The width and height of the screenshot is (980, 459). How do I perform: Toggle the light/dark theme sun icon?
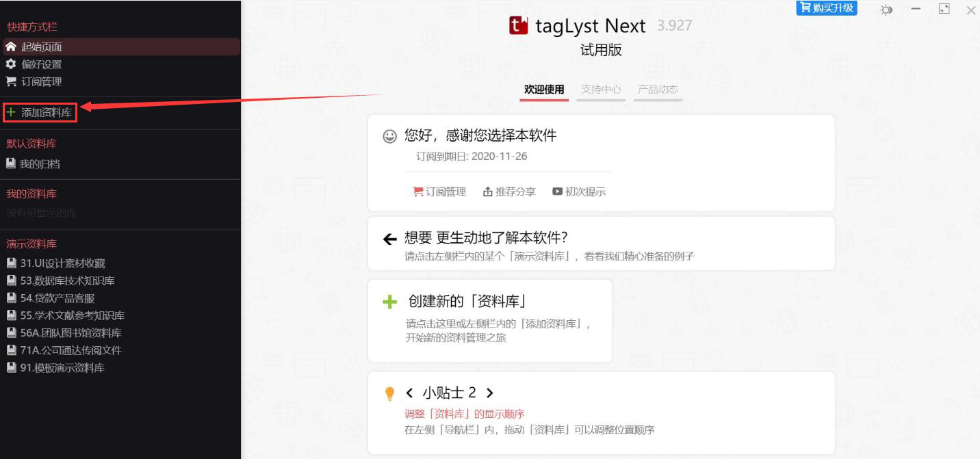(x=886, y=10)
